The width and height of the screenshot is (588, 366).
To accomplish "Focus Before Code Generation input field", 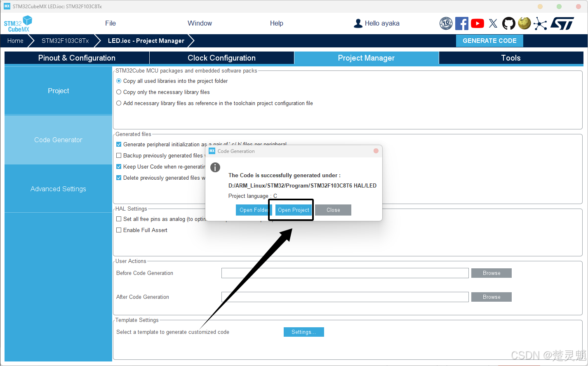I will (x=345, y=273).
